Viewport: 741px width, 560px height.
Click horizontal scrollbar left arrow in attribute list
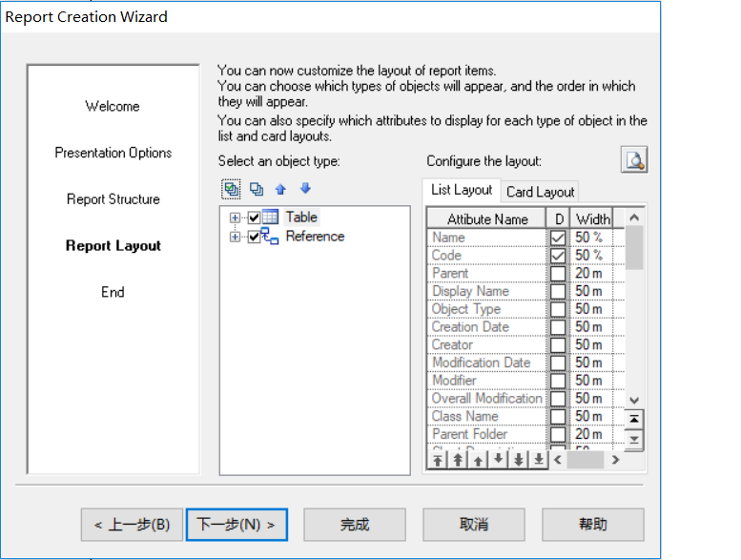(x=558, y=460)
